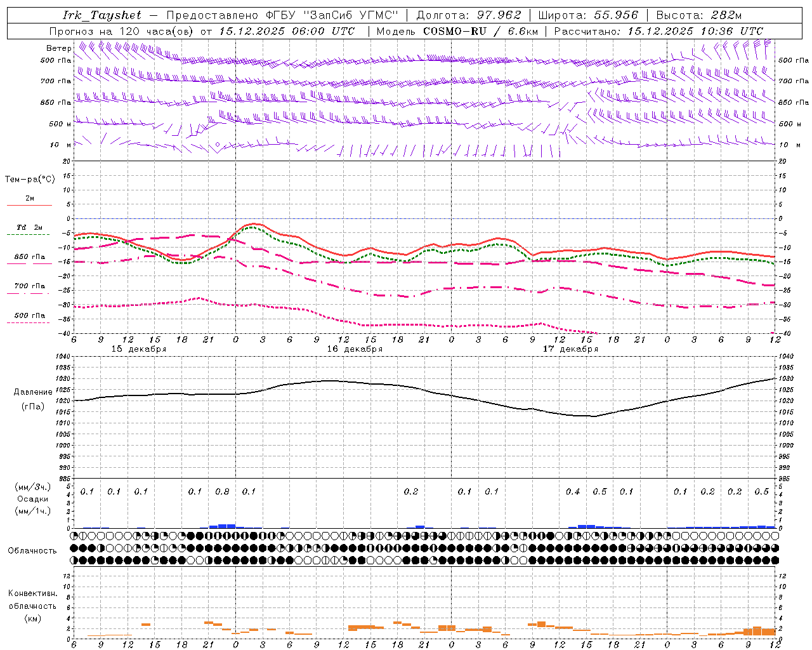Viewport: 812px width, 650px height.
Task: Click the calculated time 15.12.2025 10:36 UTC
Action: [x=695, y=31]
